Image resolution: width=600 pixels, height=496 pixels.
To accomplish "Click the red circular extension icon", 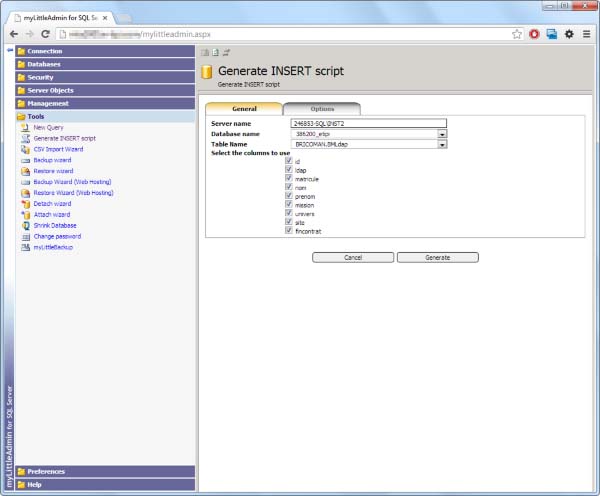I will tap(534, 34).
